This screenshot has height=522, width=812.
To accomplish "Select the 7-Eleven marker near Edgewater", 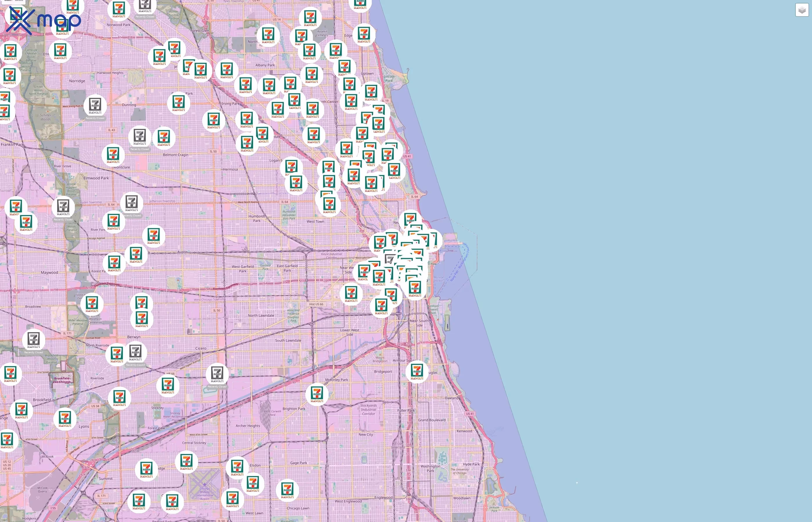I will pos(364,35).
